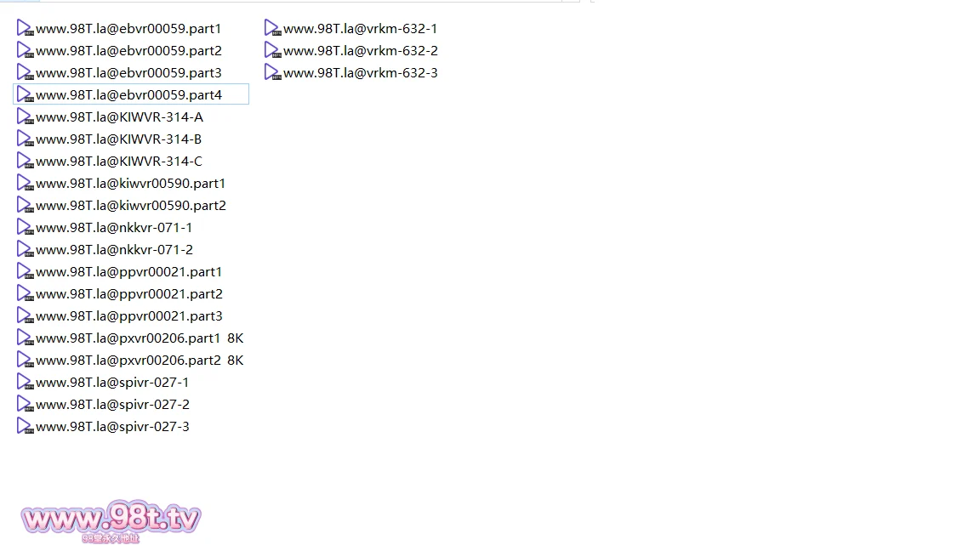
Task: Select the spivr-027-3 file name
Action: tap(112, 427)
